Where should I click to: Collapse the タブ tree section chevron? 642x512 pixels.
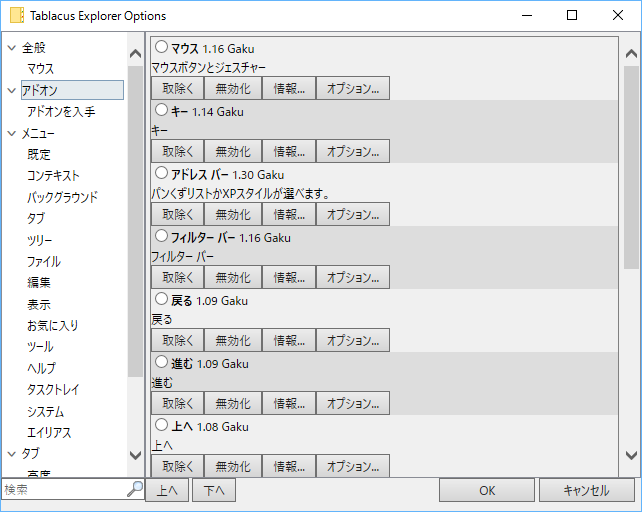tap(12, 454)
